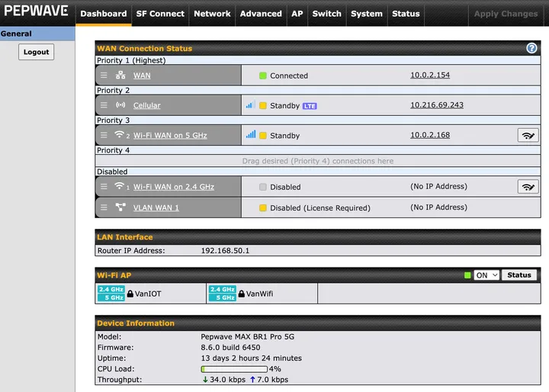Click the VanIOT network name
The width and height of the screenshot is (549, 392).
tap(148, 294)
